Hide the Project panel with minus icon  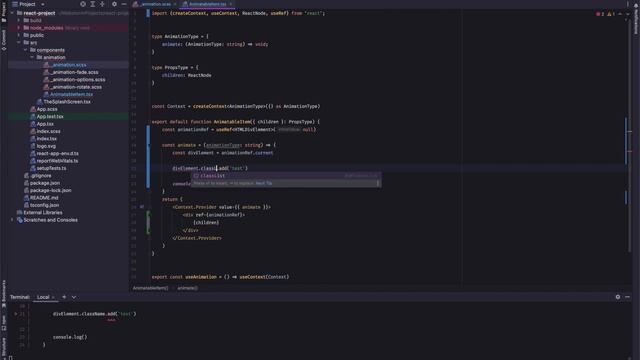pos(124,4)
